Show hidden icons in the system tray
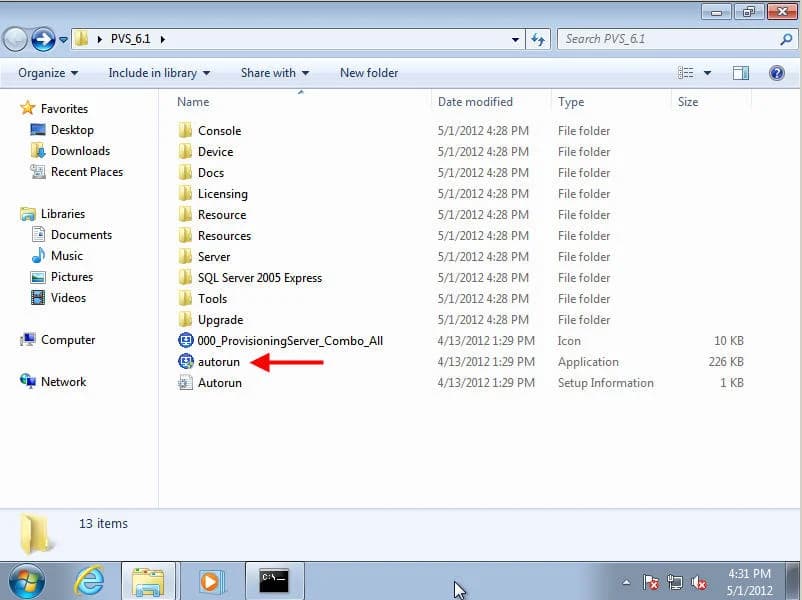This screenshot has height=600, width=802. (x=626, y=582)
